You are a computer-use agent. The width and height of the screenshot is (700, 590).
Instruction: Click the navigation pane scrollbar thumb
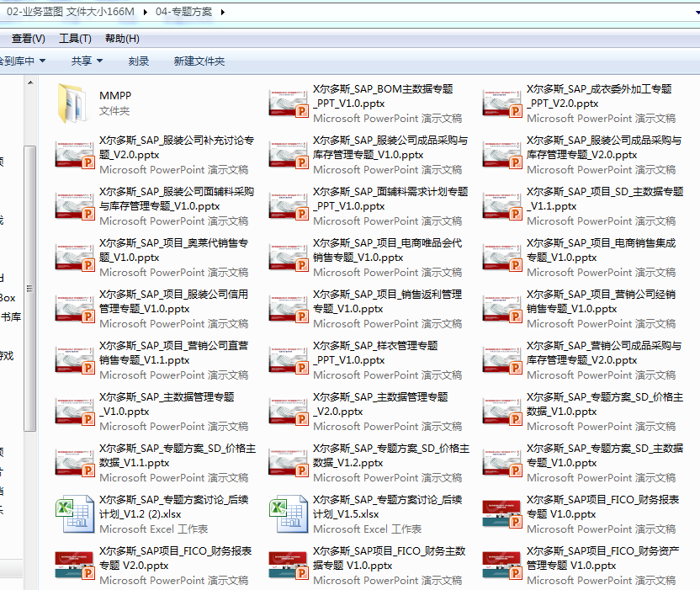pyautogui.click(x=30, y=289)
